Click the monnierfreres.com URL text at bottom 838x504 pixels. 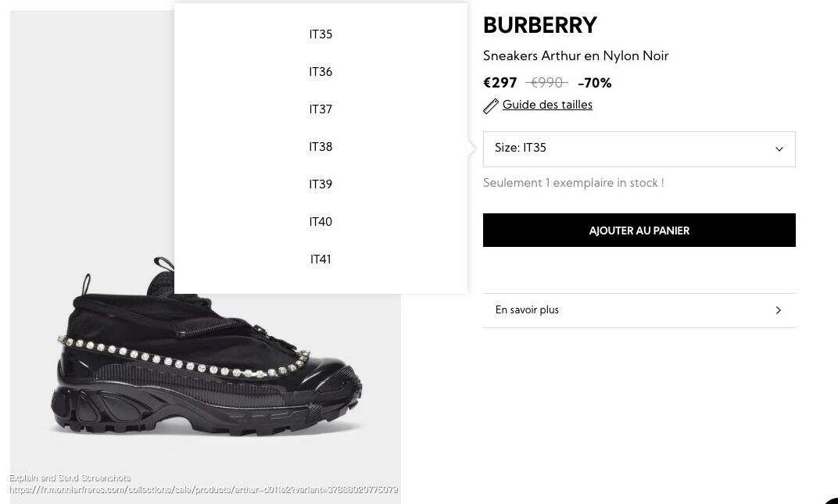(203, 489)
